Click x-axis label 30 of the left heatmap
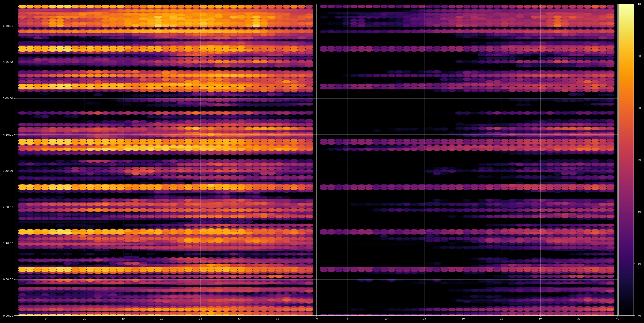This screenshot has height=323, width=644. point(239,319)
